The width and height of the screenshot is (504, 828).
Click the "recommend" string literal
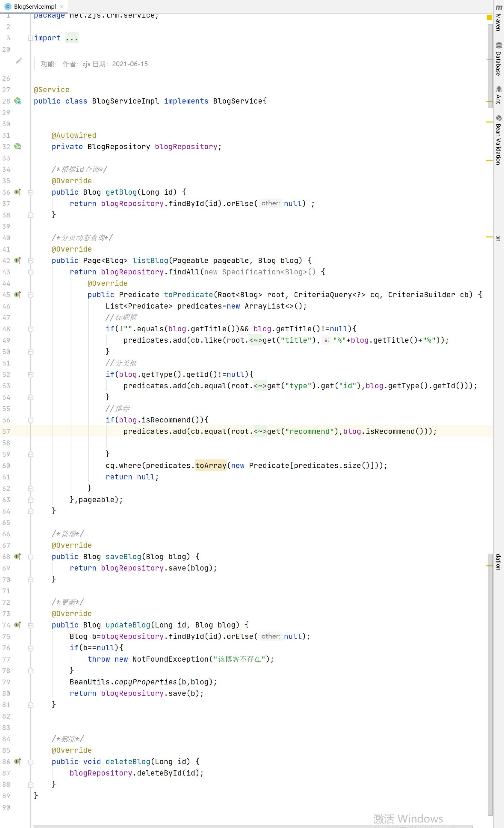(x=309, y=431)
